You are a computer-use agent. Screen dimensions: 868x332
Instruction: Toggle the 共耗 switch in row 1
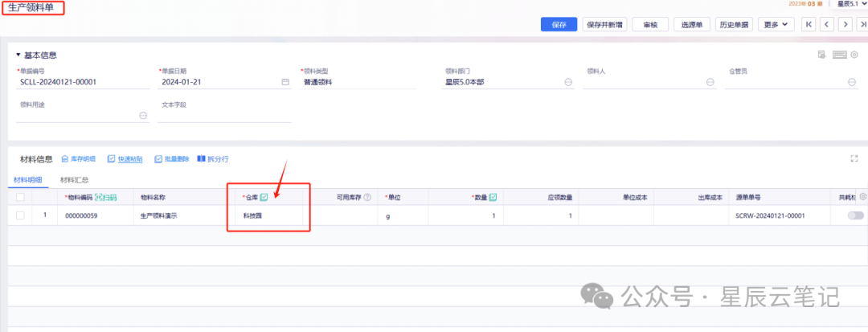855,215
